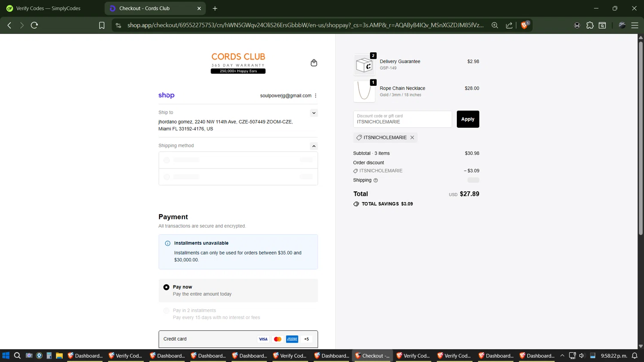644x362 pixels.
Task: Open account options menu beside email address
Action: pyautogui.click(x=316, y=96)
